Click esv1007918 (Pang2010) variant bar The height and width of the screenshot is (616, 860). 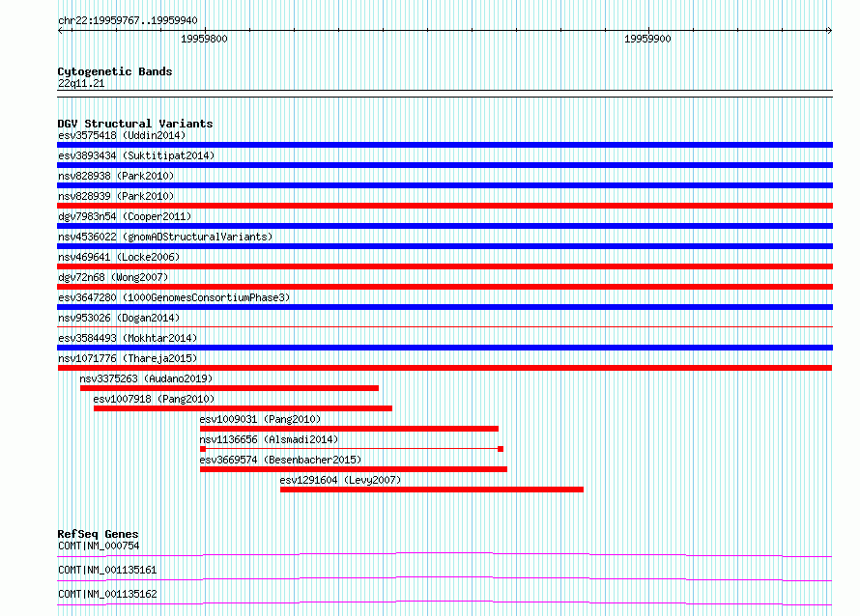click(243, 408)
